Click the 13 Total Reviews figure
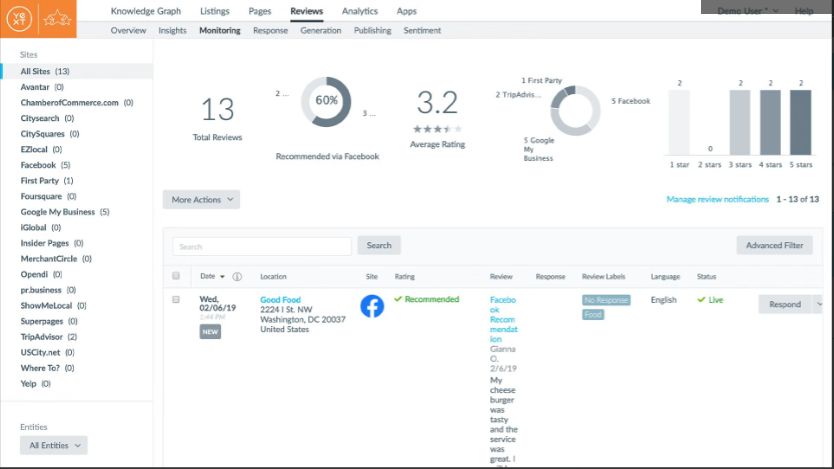This screenshot has width=834, height=469. pos(218,110)
